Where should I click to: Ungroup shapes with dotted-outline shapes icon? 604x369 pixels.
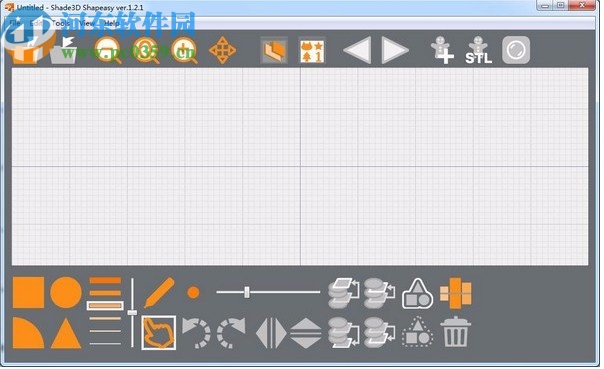pos(418,333)
